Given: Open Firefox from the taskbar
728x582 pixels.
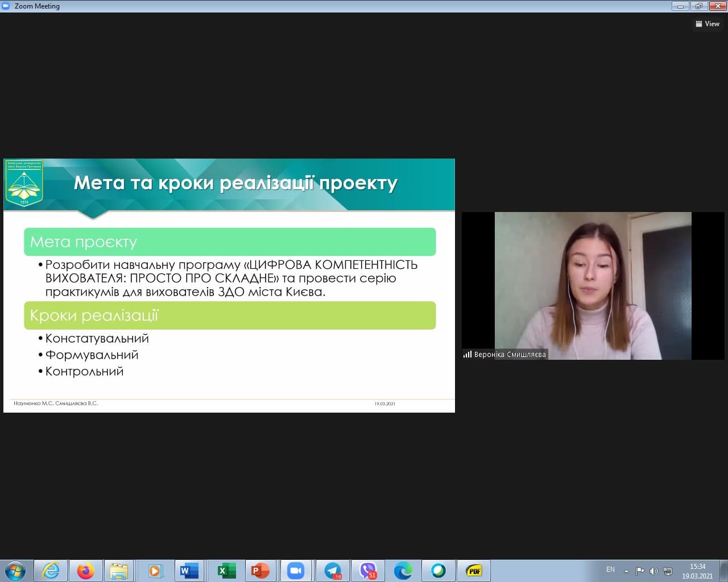Looking at the screenshot, I should 86,571.
